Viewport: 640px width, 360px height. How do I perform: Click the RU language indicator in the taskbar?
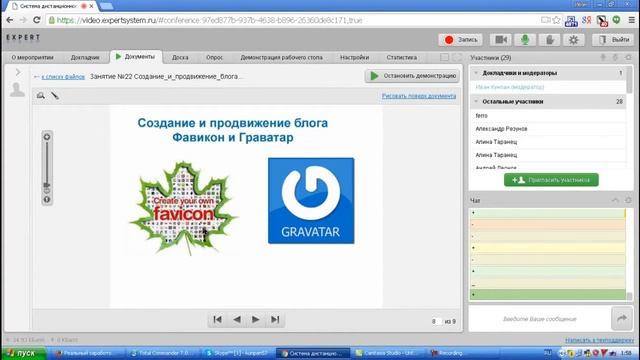click(548, 352)
